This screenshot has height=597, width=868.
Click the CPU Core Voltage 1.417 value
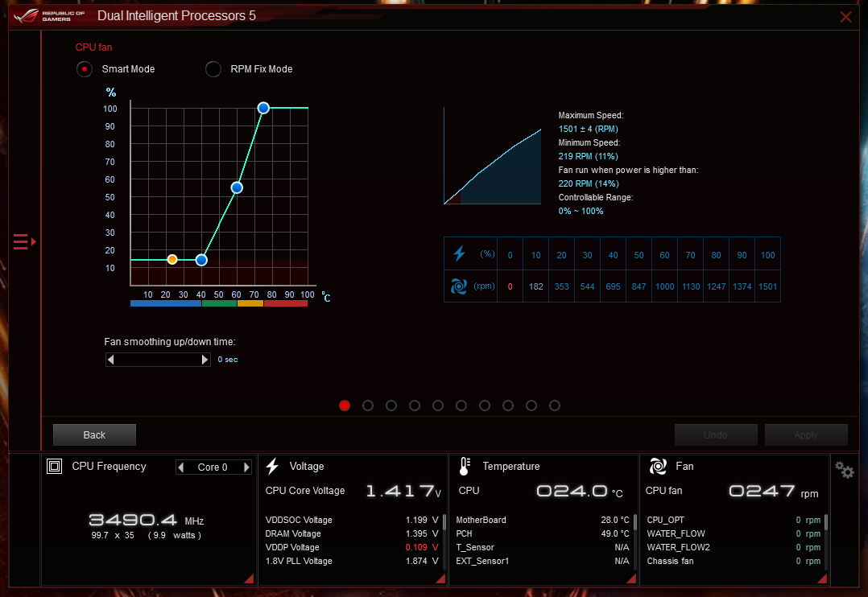403,492
